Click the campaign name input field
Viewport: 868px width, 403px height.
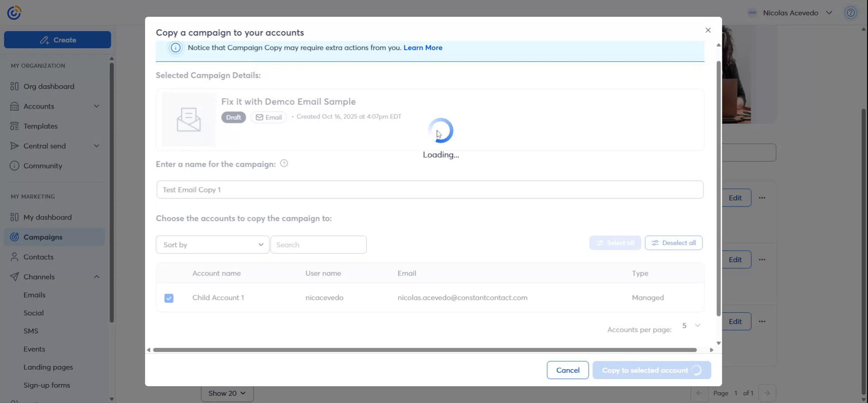tap(430, 190)
